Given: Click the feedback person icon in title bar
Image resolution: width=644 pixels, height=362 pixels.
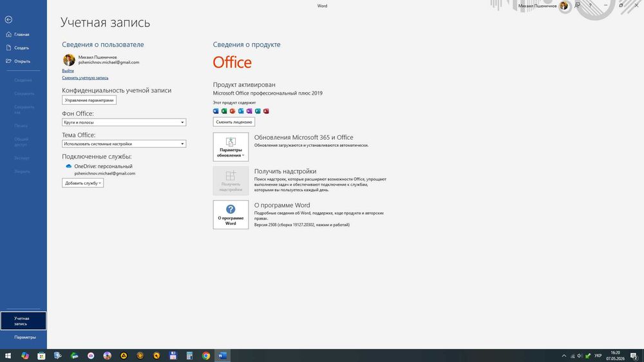Looking at the screenshot, I should pyautogui.click(x=578, y=6).
